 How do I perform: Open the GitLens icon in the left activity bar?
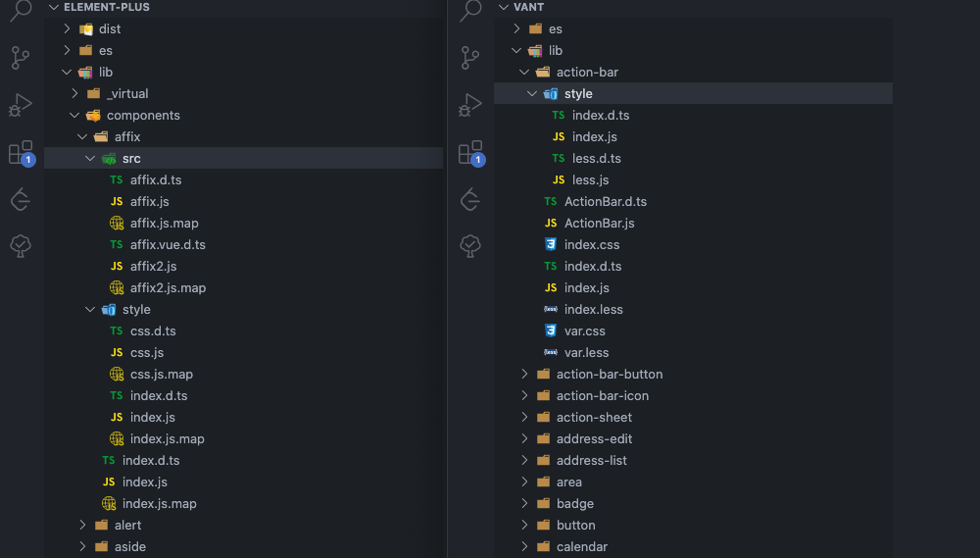21,199
